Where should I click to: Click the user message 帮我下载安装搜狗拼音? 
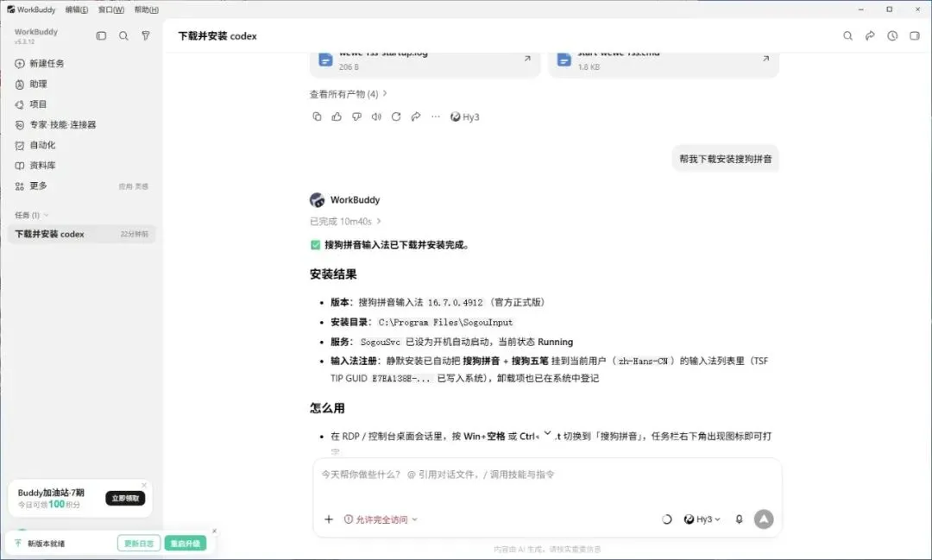(x=725, y=159)
